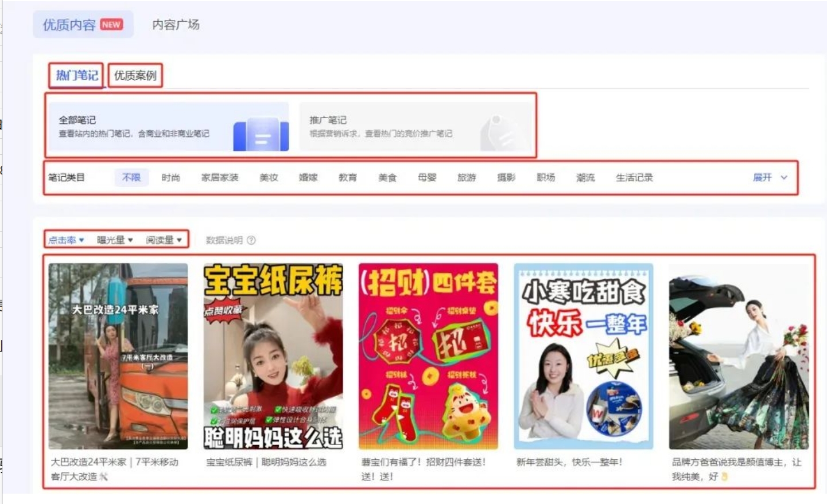
Task: Filter notes by 生活记录 category
Action: 634,178
